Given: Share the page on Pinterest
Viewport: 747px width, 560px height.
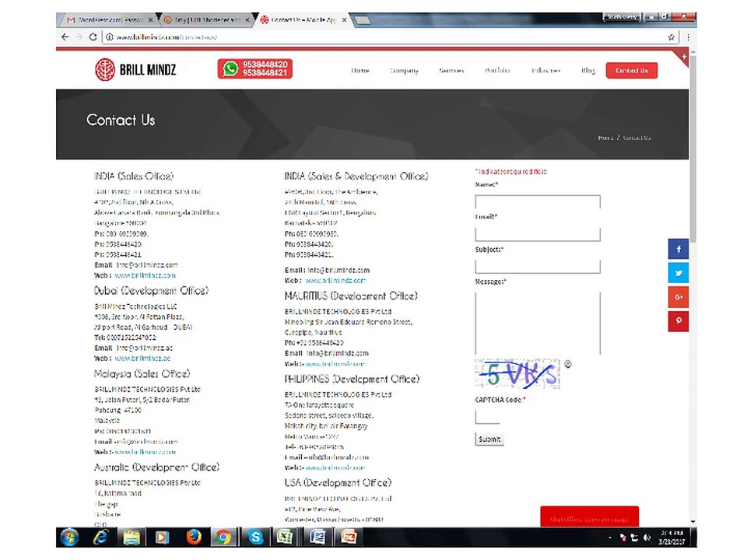Looking at the screenshot, I should point(679,320).
